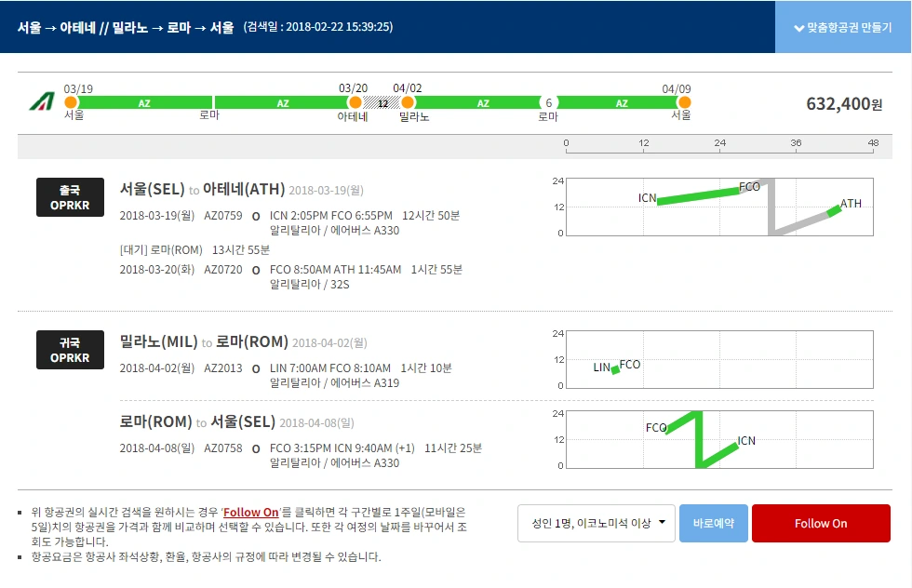Click the blue 바로예약 button
Image resolution: width=912 pixels, height=588 pixels.
[712, 523]
